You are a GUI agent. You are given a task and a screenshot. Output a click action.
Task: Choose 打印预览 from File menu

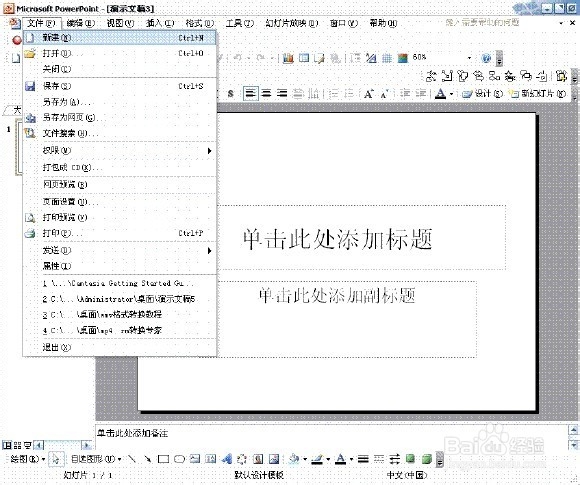[x=119, y=217]
